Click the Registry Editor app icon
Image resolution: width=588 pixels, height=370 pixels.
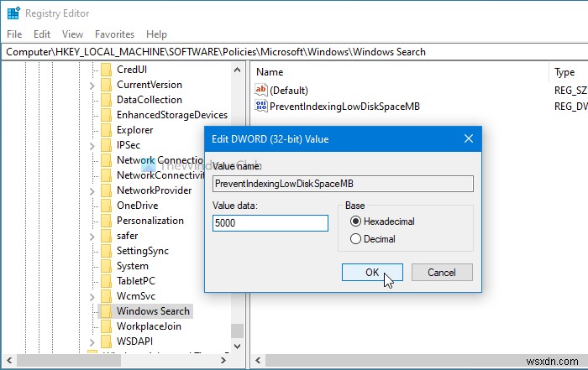point(13,13)
